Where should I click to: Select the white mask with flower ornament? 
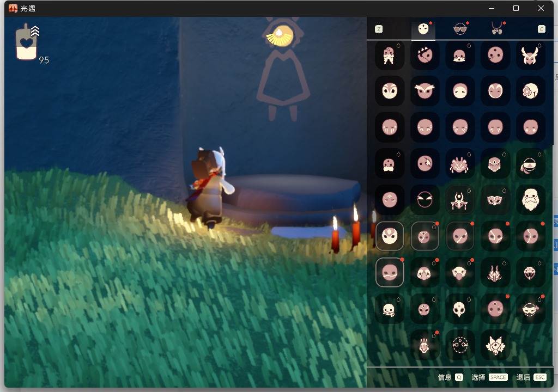530,91
